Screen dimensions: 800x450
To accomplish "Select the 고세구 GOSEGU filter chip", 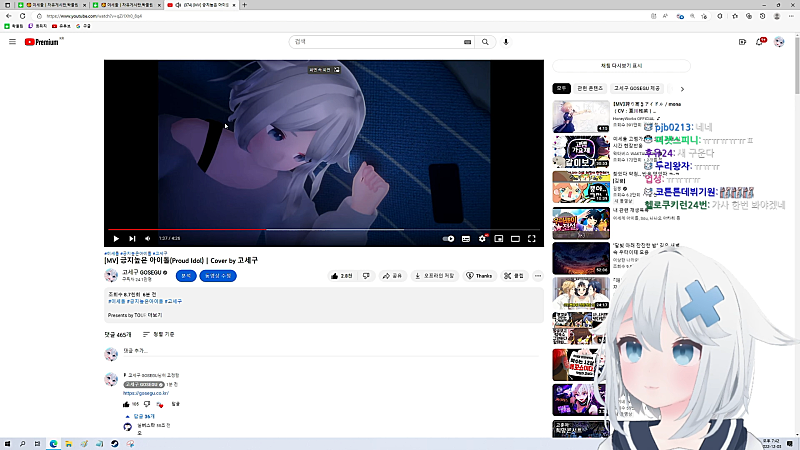I will point(637,88).
